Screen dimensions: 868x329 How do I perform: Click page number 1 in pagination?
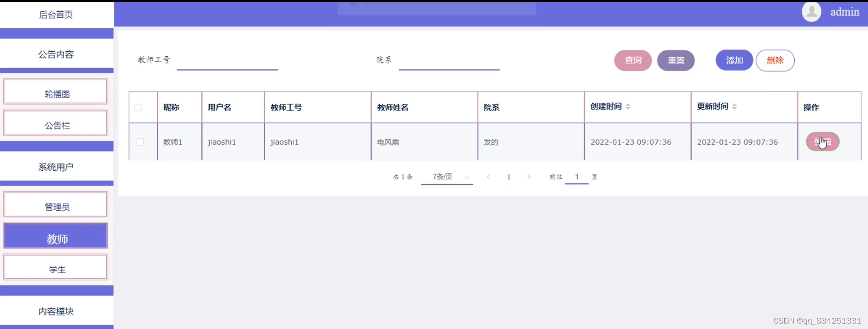[509, 177]
